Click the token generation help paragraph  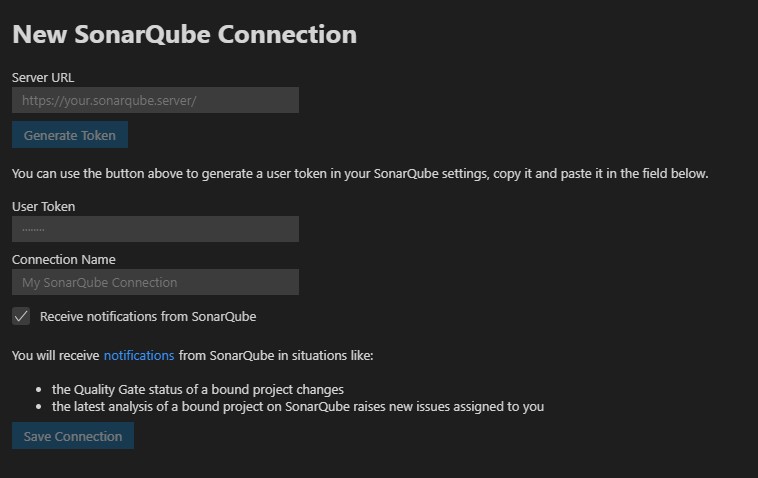click(x=360, y=174)
